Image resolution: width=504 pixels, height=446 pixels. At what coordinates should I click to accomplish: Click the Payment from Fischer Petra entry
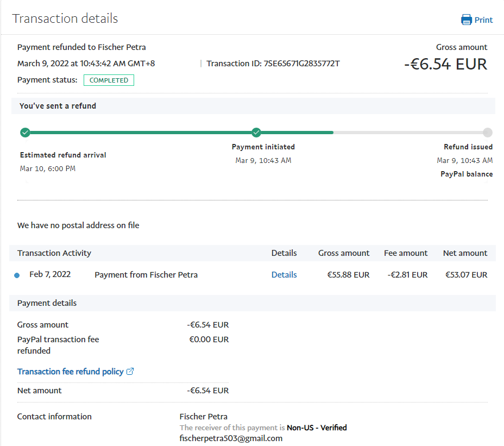pyautogui.click(x=146, y=275)
